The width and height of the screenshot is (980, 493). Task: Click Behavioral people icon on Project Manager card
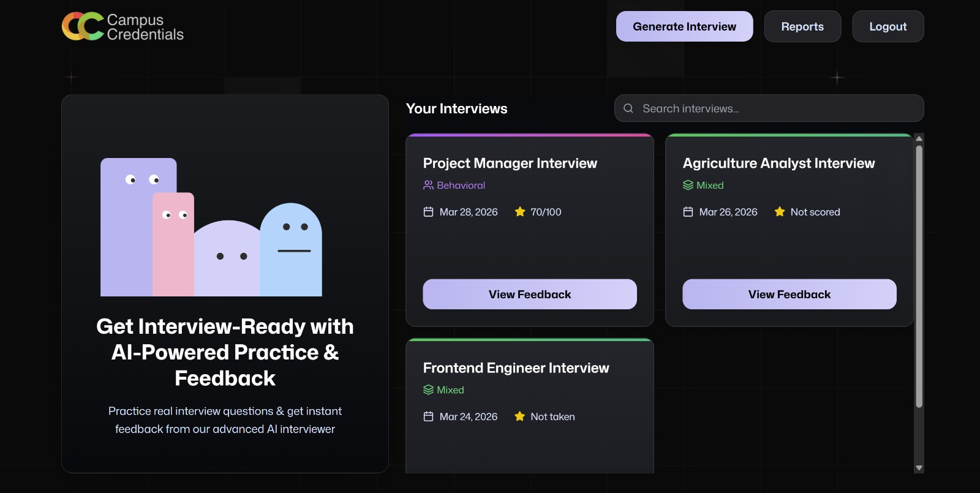(x=428, y=185)
